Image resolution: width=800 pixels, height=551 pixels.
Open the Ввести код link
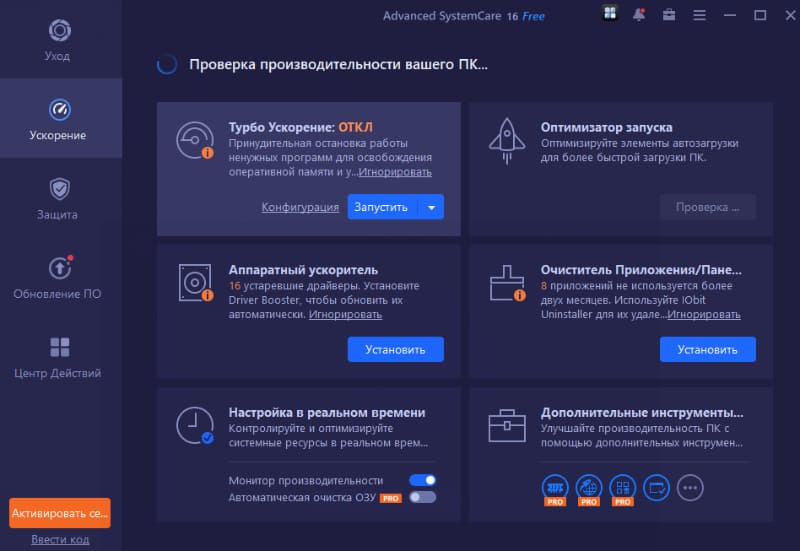[x=60, y=539]
